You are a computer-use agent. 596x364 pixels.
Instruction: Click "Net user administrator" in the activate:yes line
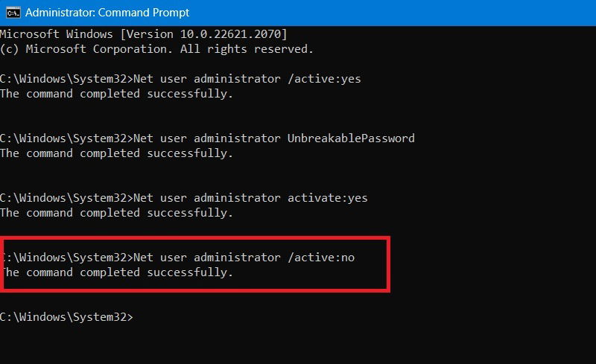pyautogui.click(x=206, y=198)
